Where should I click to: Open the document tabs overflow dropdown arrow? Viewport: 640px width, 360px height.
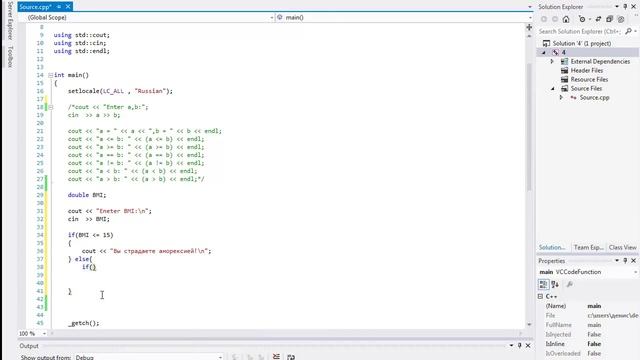530,7
